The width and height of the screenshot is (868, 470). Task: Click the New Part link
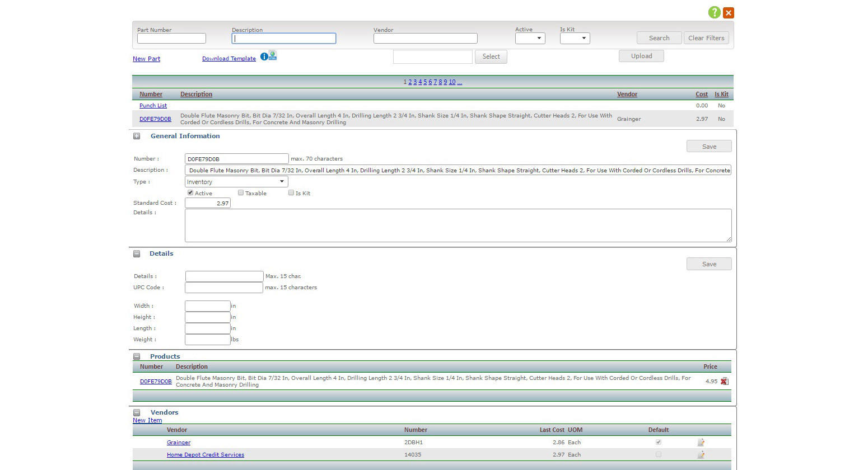point(146,59)
